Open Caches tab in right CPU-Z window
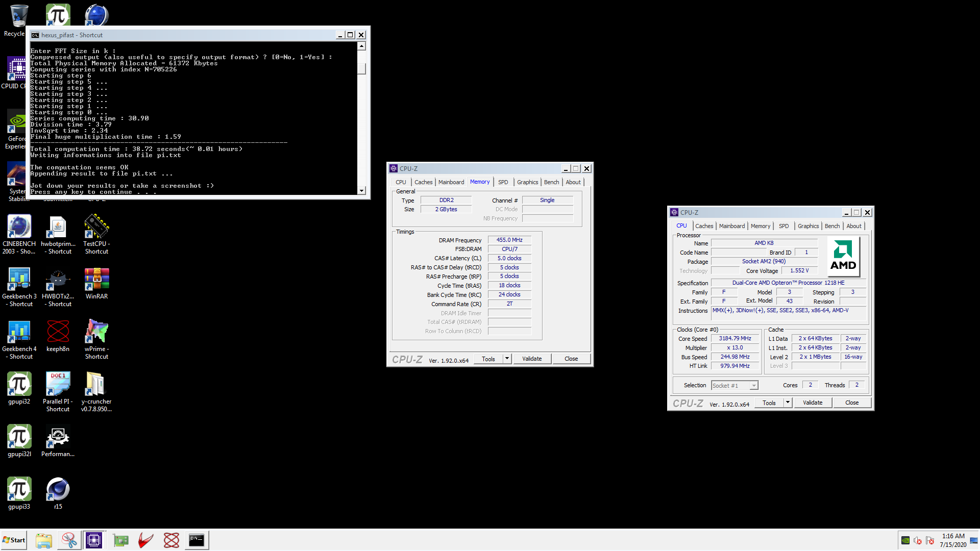The height and width of the screenshot is (551, 980). pyautogui.click(x=704, y=226)
